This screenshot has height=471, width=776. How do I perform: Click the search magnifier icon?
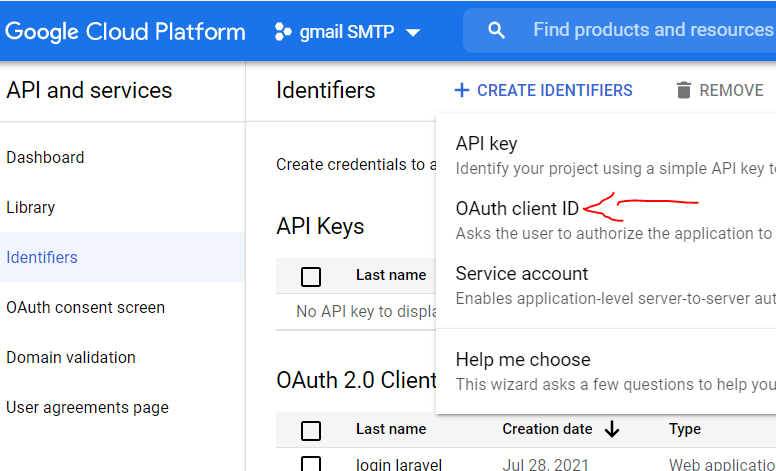coord(496,31)
